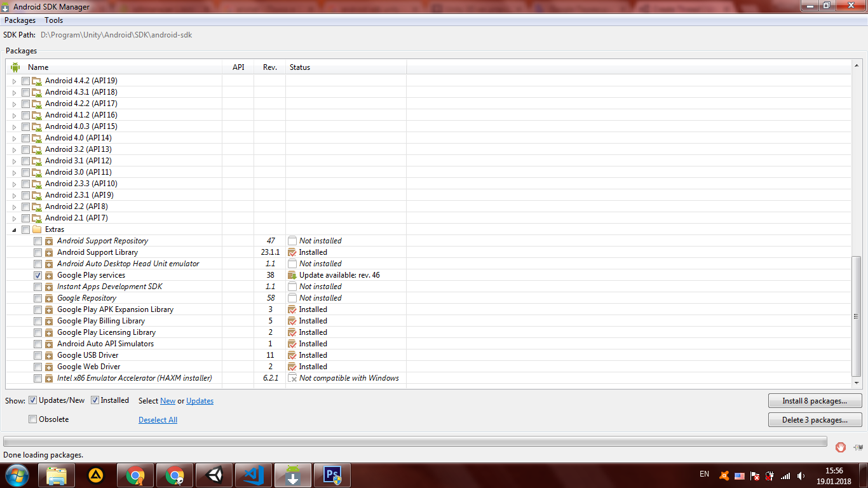Screen dimensions: 868x488
Task: Check the Android Support Repository checkbox
Action: coord(37,241)
